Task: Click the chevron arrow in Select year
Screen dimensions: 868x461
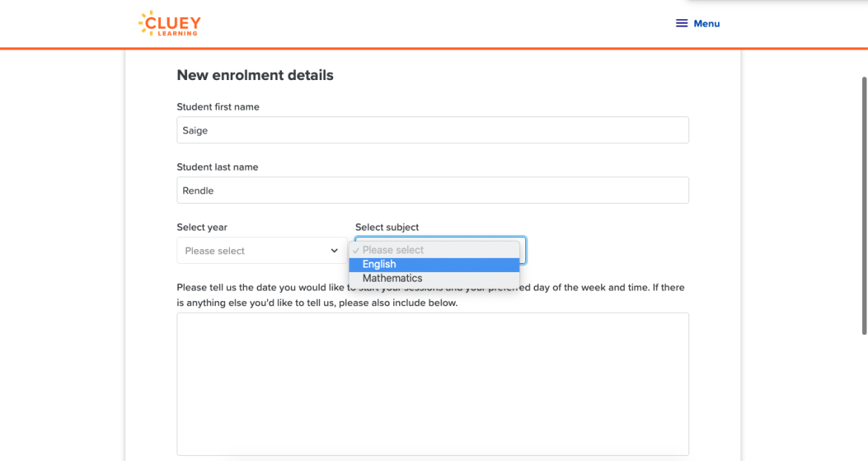Action: click(x=334, y=251)
